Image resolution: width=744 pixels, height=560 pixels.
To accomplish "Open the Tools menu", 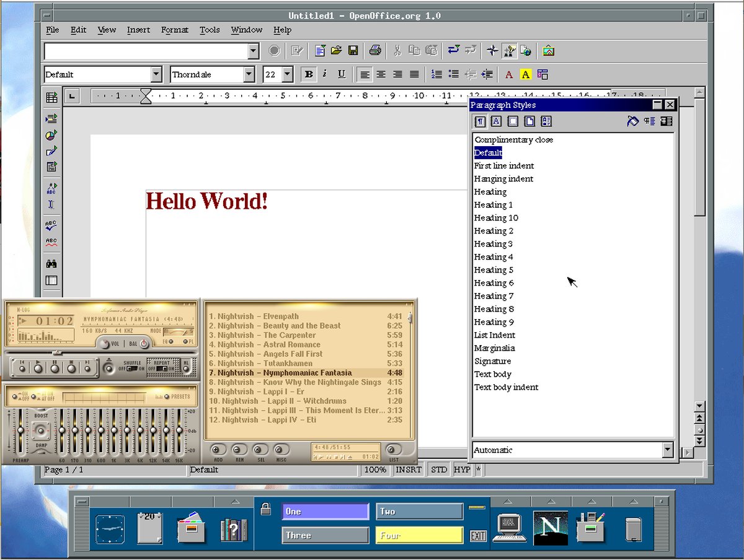I will (210, 30).
